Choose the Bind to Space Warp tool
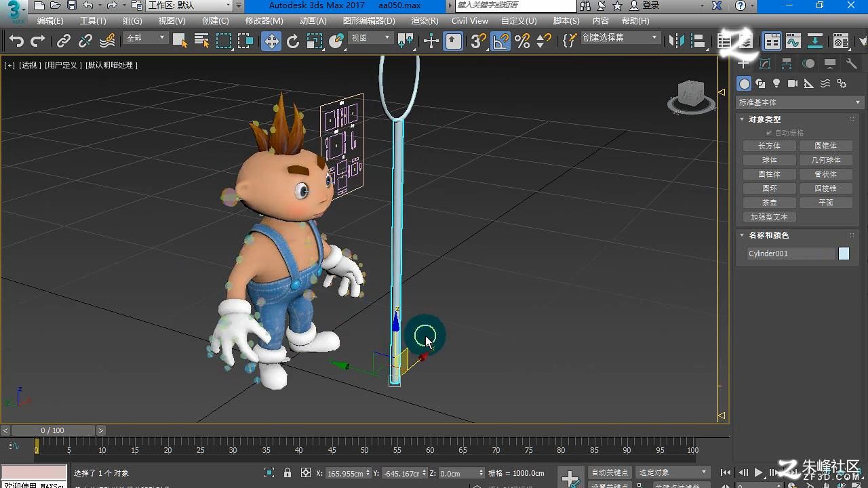Viewport: 868px width, 488px height. click(107, 41)
